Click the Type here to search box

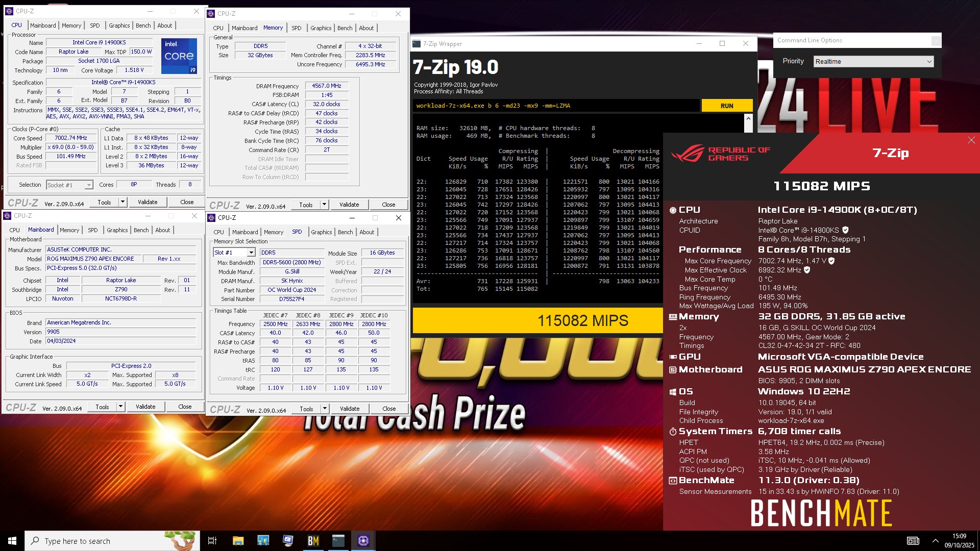click(x=112, y=541)
